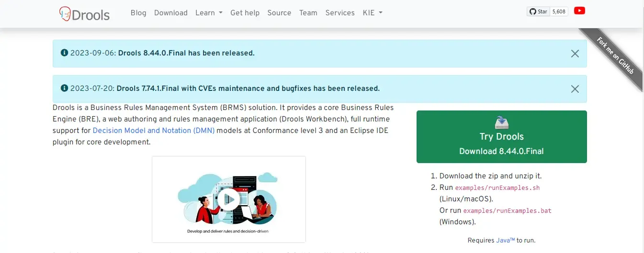The width and height of the screenshot is (644, 253).
Task: Open the Team page
Action: pos(308,13)
